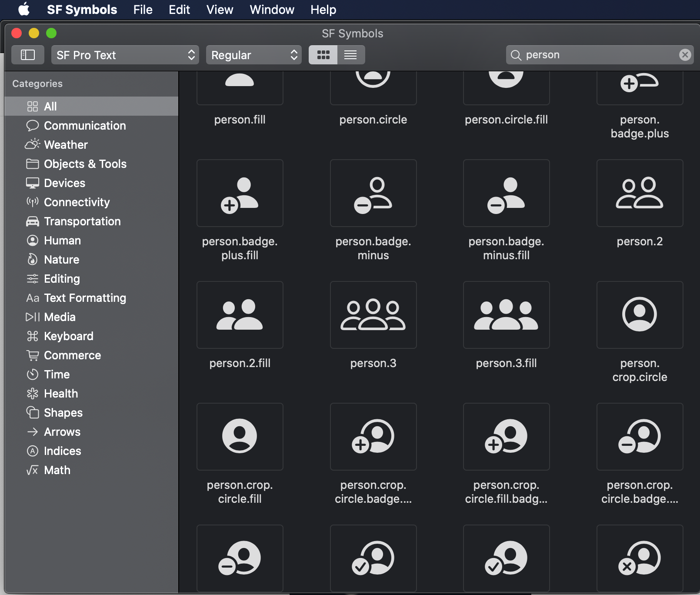
Task: Select the person.badge.plus.fill symbol
Action: (240, 193)
